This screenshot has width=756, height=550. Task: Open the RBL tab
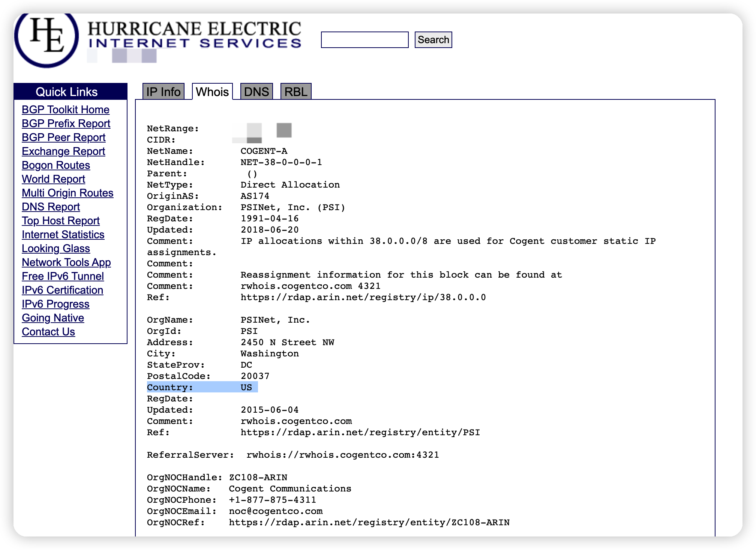tap(296, 92)
